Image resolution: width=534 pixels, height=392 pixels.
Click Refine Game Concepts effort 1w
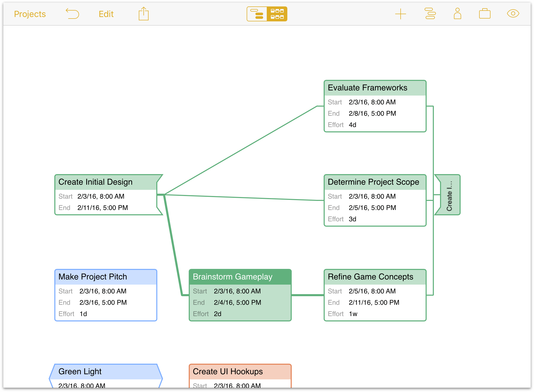(353, 314)
